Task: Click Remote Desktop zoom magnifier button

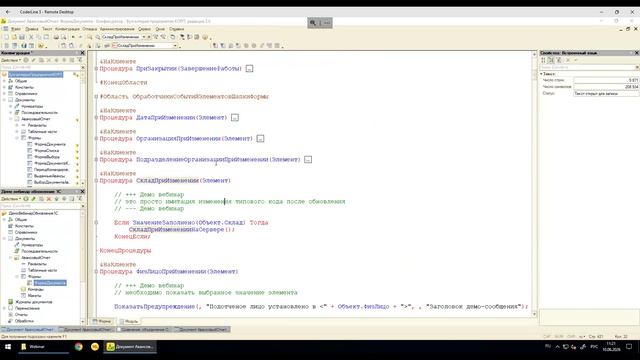Action: pos(313,23)
